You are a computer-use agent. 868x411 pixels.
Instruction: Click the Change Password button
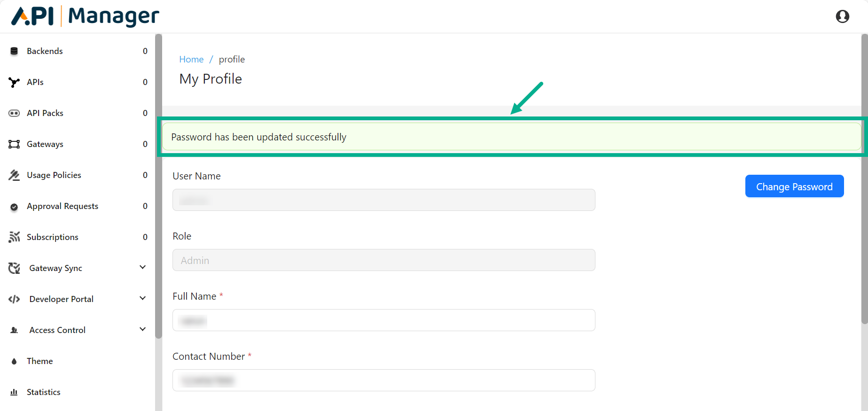[794, 186]
